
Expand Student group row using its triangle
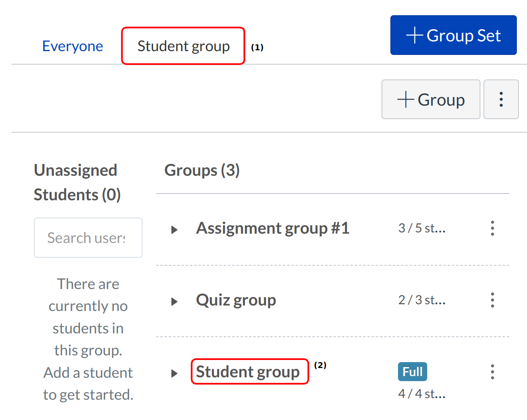tap(174, 374)
